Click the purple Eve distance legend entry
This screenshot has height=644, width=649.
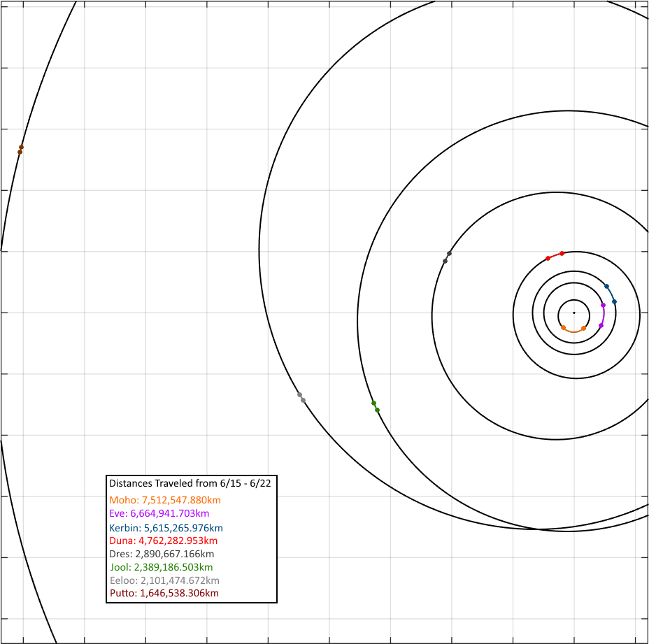click(x=159, y=513)
